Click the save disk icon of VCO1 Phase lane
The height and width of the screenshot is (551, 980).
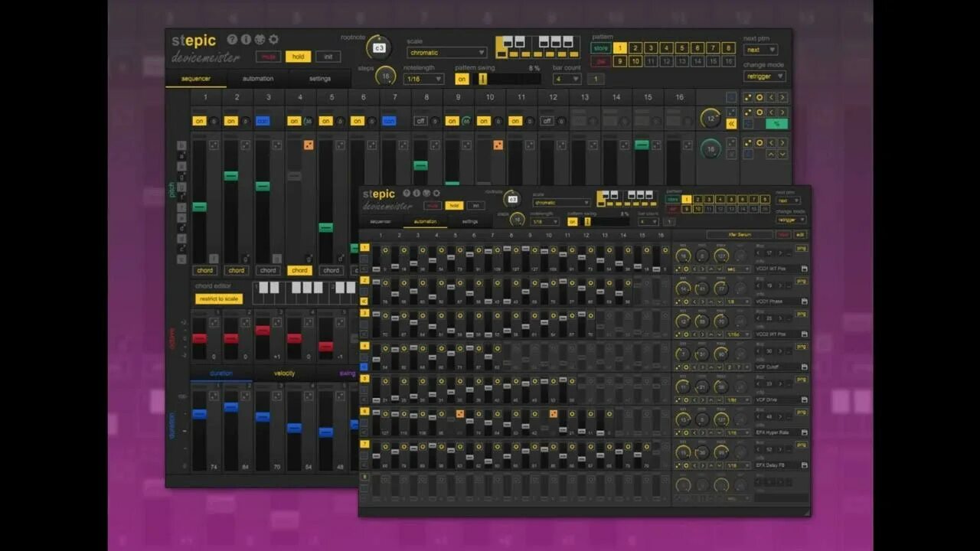click(804, 302)
